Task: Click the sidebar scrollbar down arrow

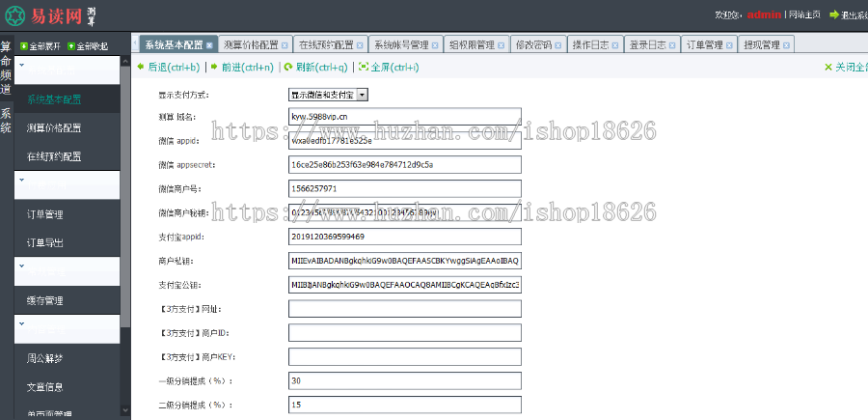Action: (125, 410)
